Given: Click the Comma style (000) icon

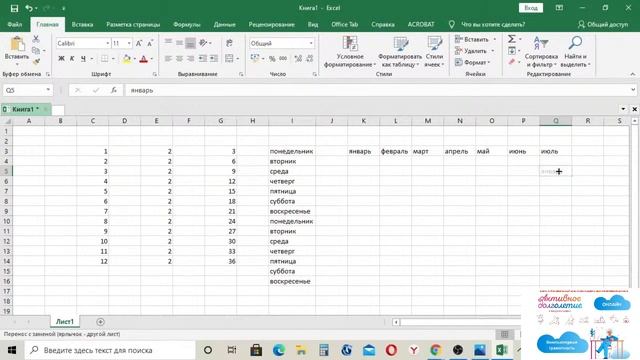Looking at the screenshot, I should pos(283,59).
